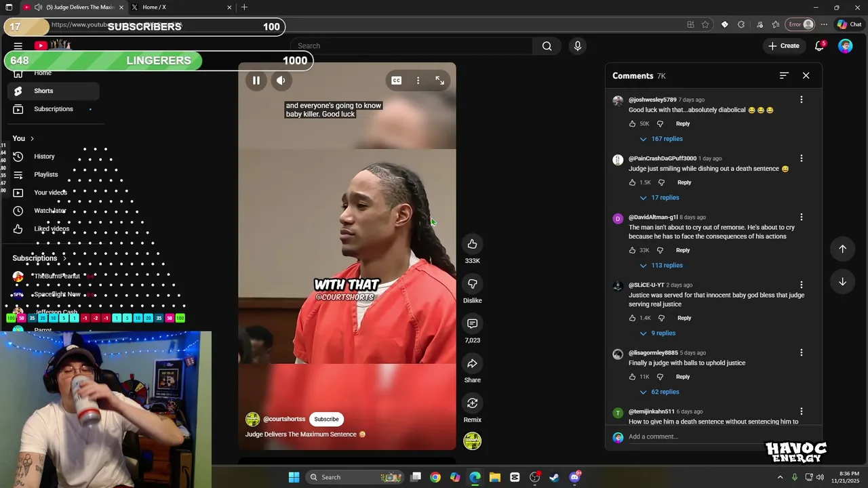Open the YouTube account avatar menu

coord(846,46)
